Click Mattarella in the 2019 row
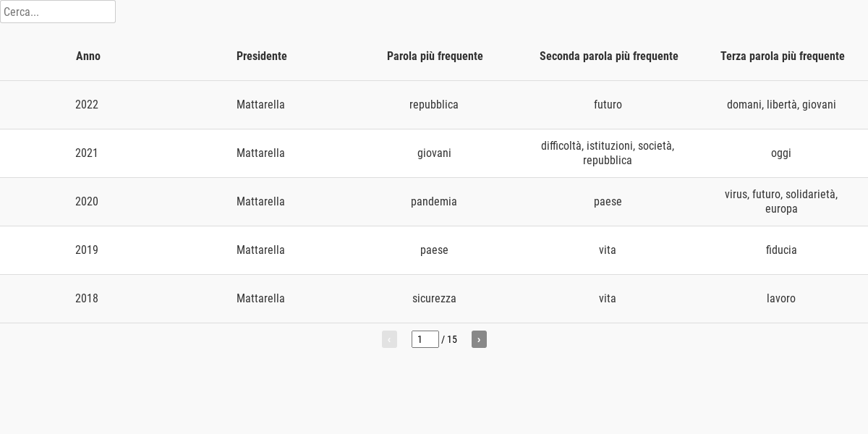 (260, 250)
